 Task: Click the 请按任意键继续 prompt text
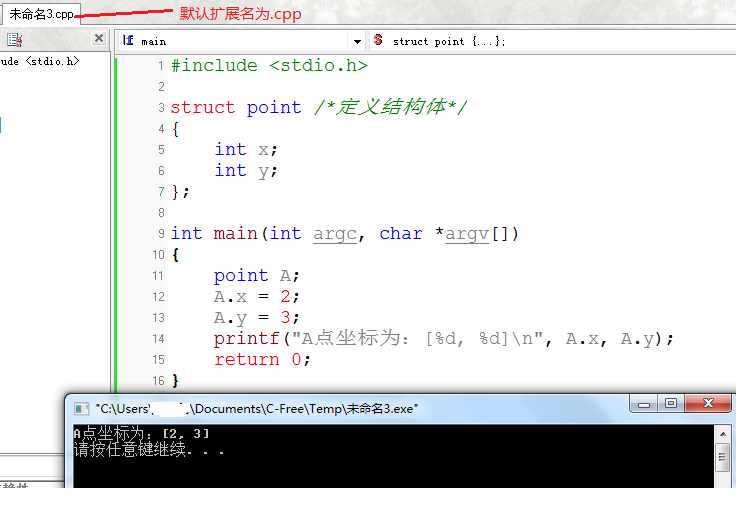click(148, 450)
